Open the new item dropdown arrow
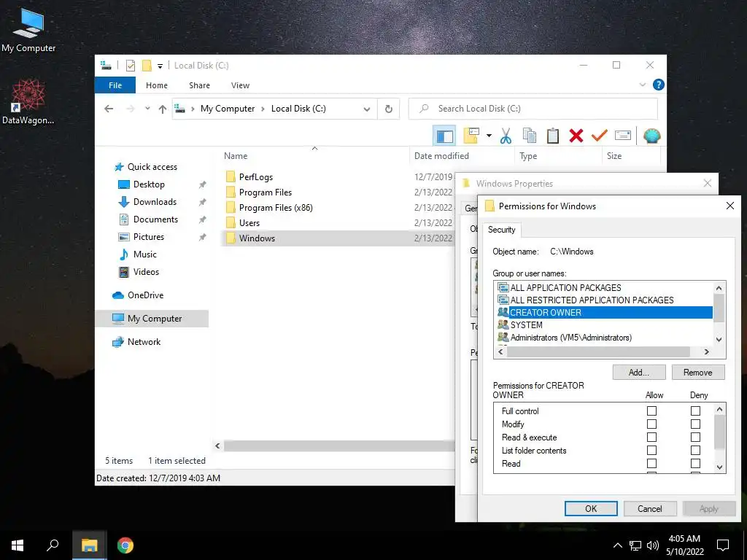Screen dimensions: 747x560 489,136
